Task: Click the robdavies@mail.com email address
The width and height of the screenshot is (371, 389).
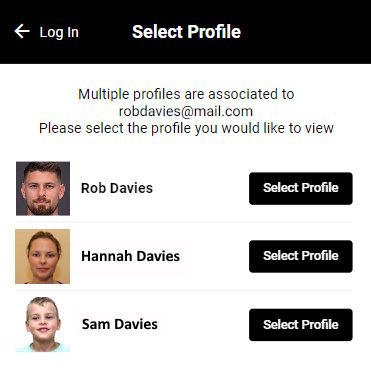Action: pos(186,111)
